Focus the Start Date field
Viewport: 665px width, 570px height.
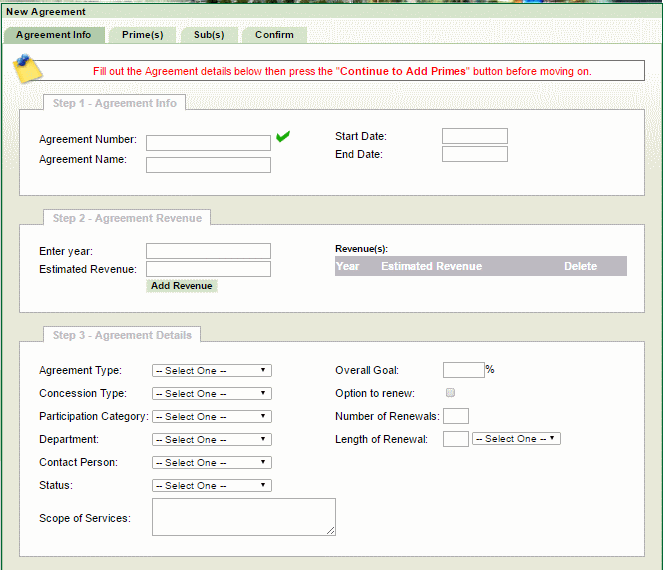[474, 136]
